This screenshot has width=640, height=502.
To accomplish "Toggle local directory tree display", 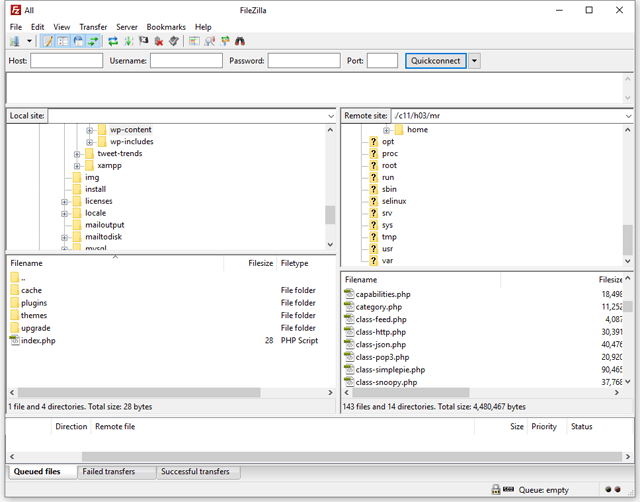I will (63, 41).
